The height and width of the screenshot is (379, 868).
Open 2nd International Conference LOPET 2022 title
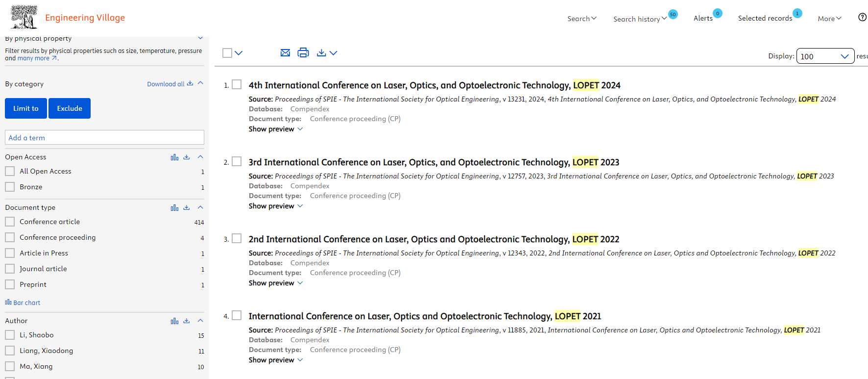(434, 239)
